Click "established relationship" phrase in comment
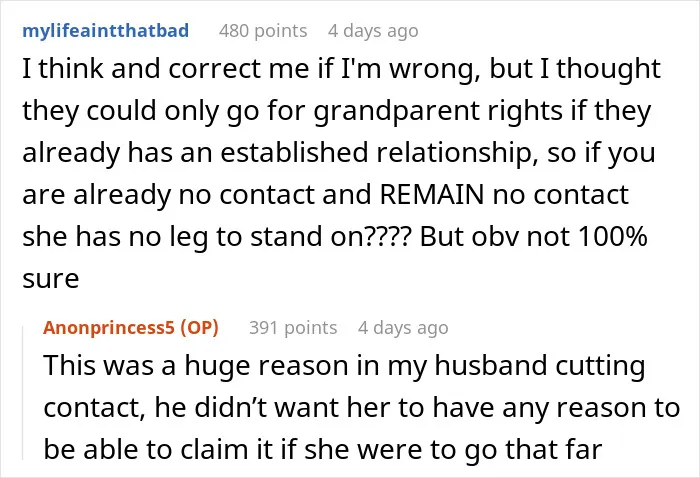 [x=376, y=152]
